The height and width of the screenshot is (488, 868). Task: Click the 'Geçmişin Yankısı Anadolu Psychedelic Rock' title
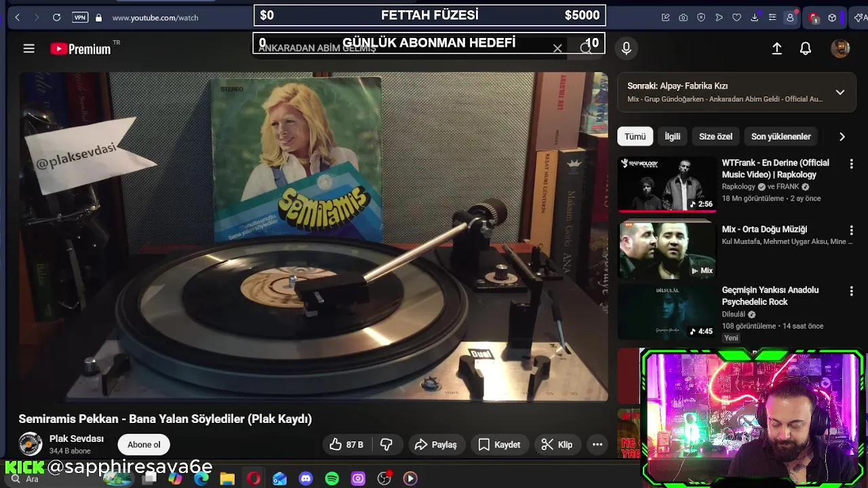[770, 296]
